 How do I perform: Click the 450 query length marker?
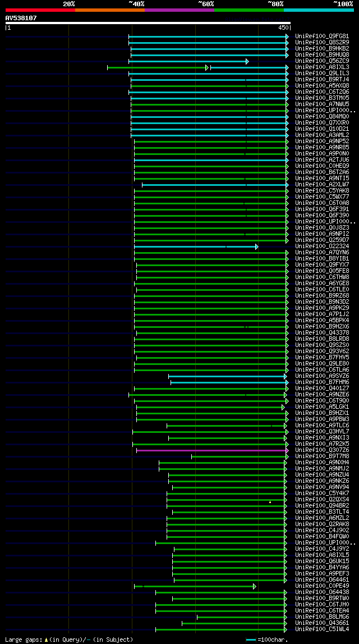coord(284,28)
